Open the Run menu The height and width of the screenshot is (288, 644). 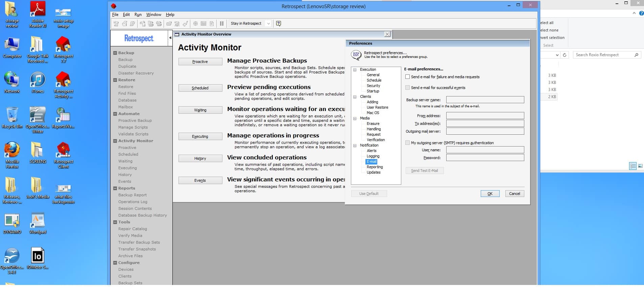(x=138, y=15)
